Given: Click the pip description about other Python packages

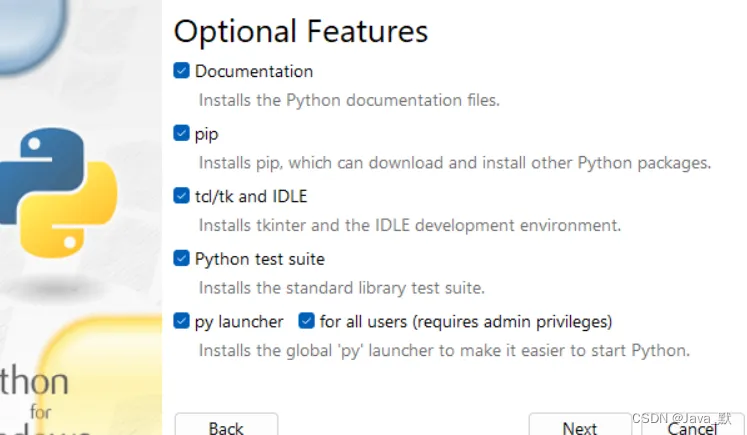Looking at the screenshot, I should coord(454,163).
